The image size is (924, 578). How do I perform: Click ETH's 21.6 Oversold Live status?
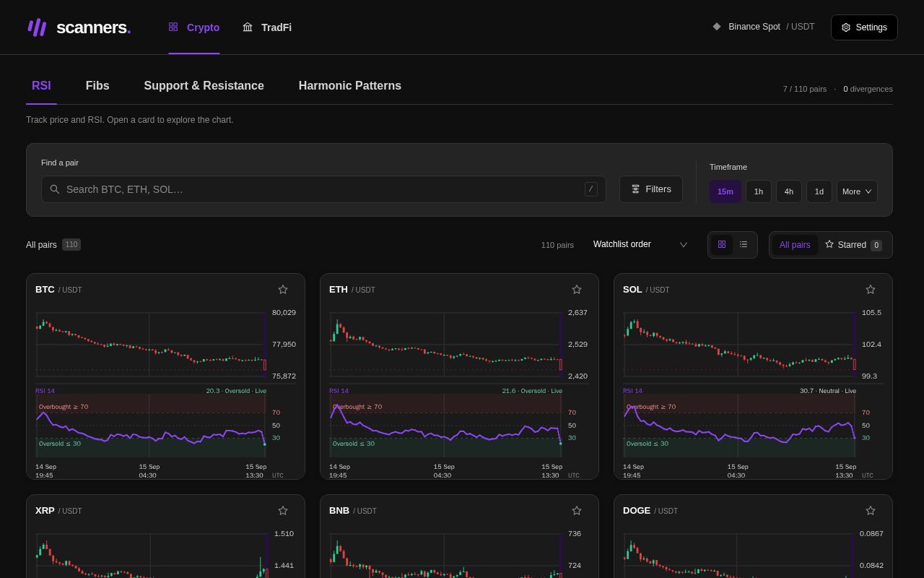(532, 391)
